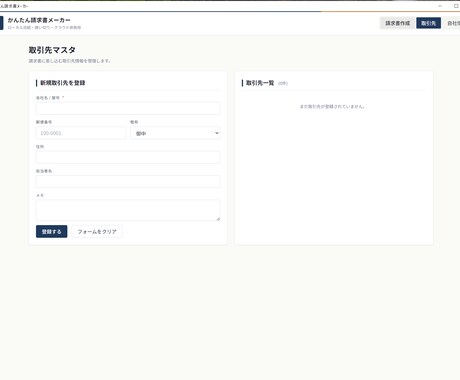Viewport: 460px width, 380px height.
Task: Click the 取引先マスタ page heading
Action: click(52, 50)
